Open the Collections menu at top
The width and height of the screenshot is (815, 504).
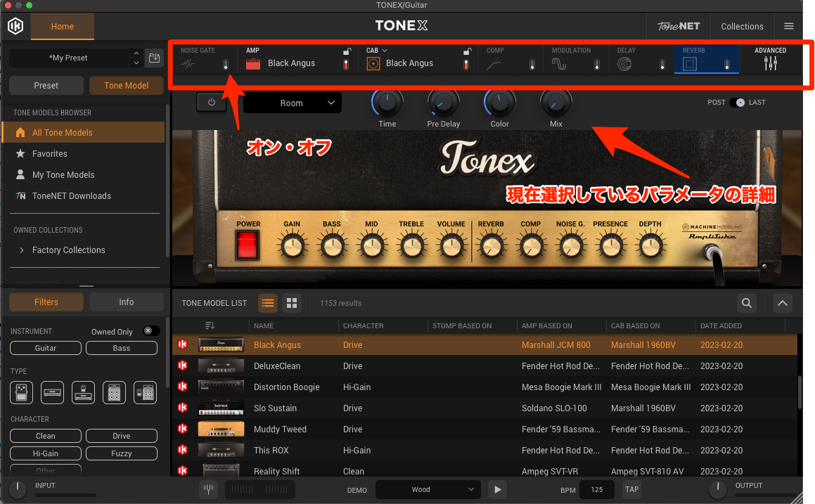click(x=742, y=27)
